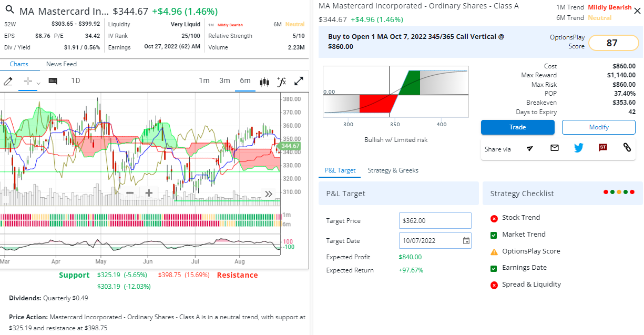Click the warning icon beside OptionsPlay Score

494,252
